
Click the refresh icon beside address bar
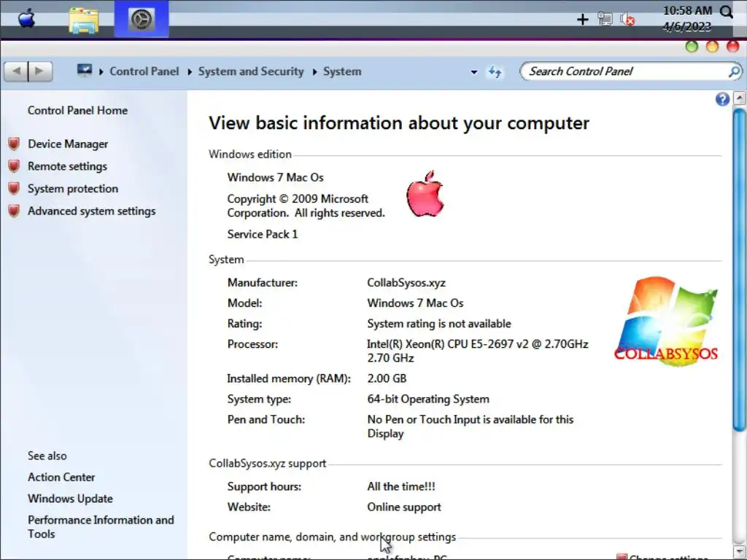pos(495,72)
